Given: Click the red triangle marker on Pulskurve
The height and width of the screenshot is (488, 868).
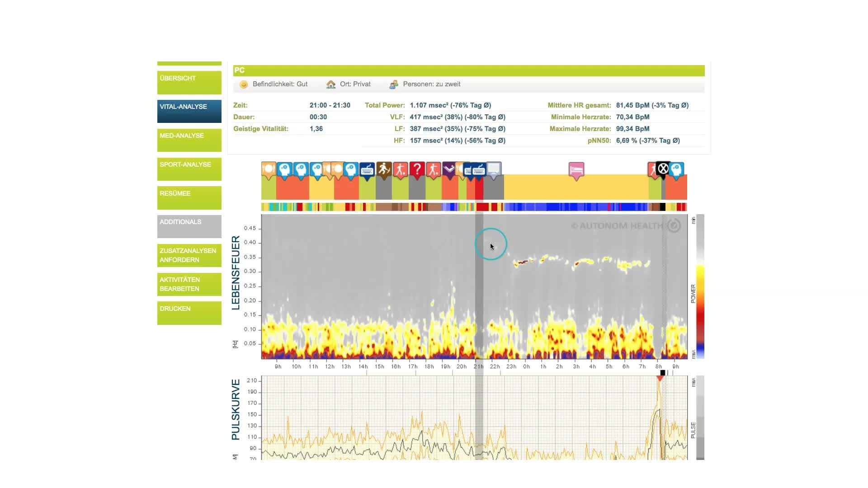Looking at the screenshot, I should (660, 378).
